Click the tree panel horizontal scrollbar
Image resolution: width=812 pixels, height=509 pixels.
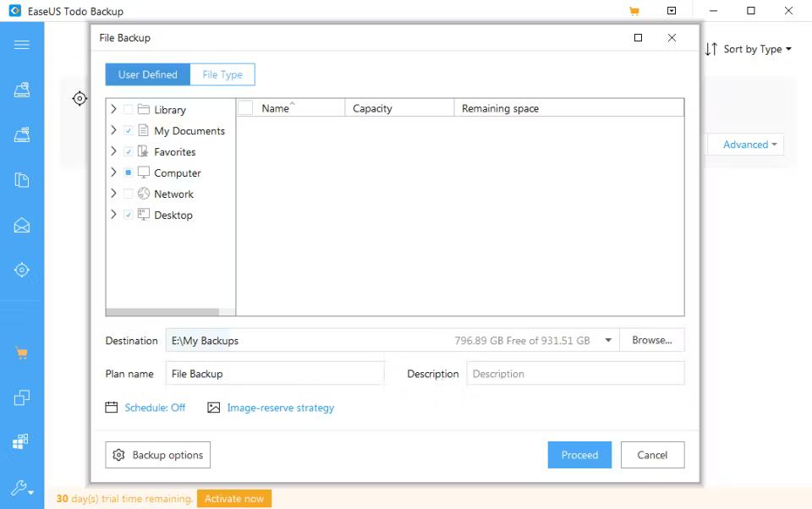click(162, 312)
